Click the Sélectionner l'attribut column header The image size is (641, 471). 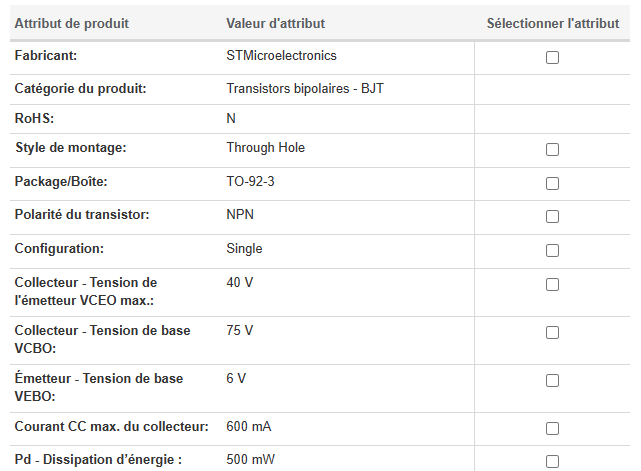pos(553,24)
